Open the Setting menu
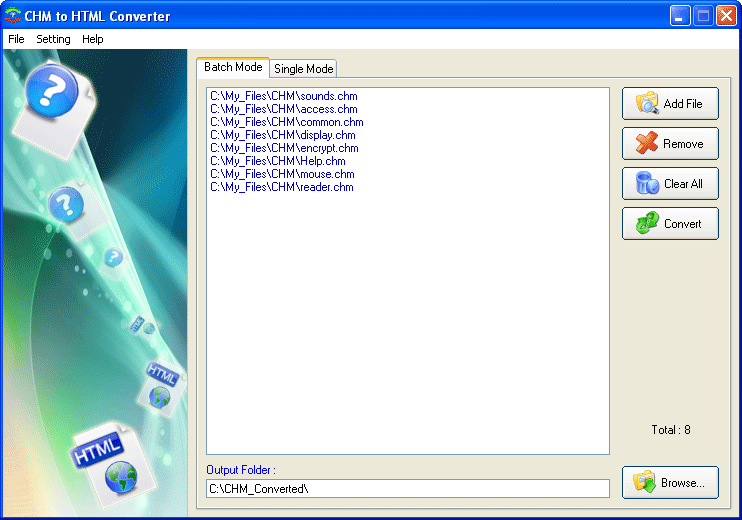The width and height of the screenshot is (742, 520). coord(53,39)
